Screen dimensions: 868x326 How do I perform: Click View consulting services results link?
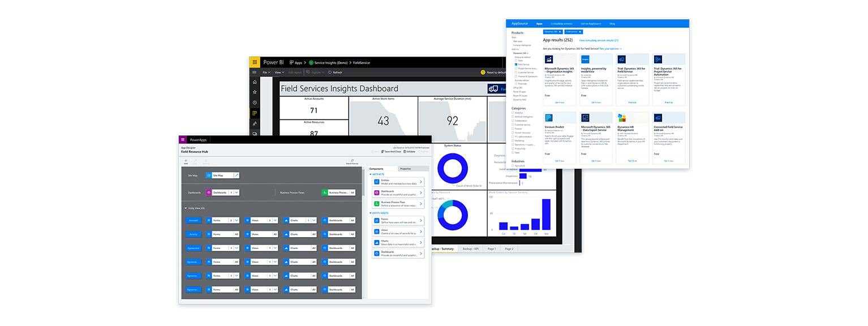pos(599,40)
